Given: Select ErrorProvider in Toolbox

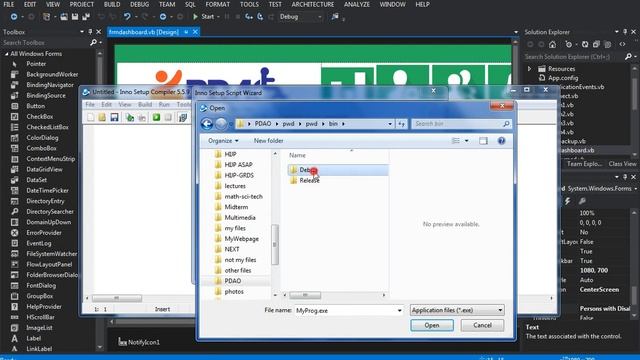Looking at the screenshot, I should pyautogui.click(x=44, y=233).
